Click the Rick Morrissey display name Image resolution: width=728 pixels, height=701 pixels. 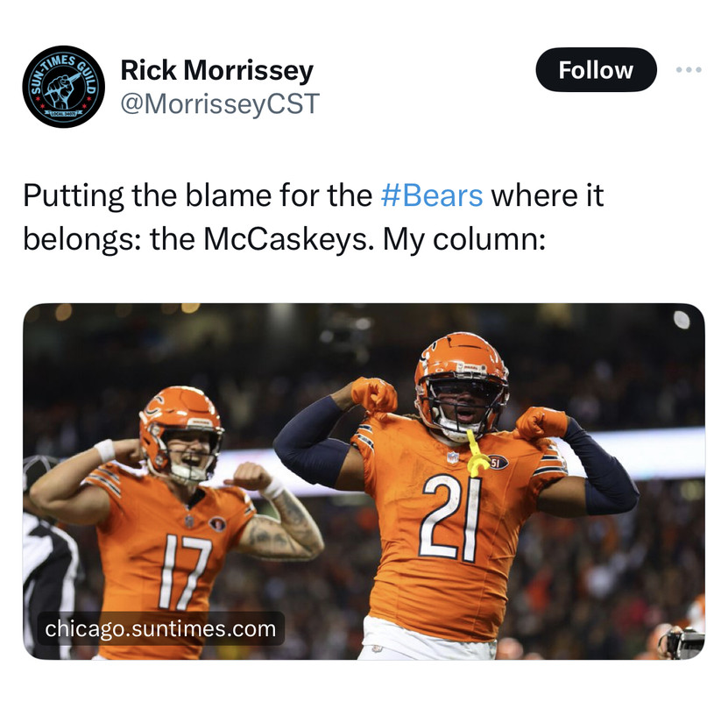(216, 71)
